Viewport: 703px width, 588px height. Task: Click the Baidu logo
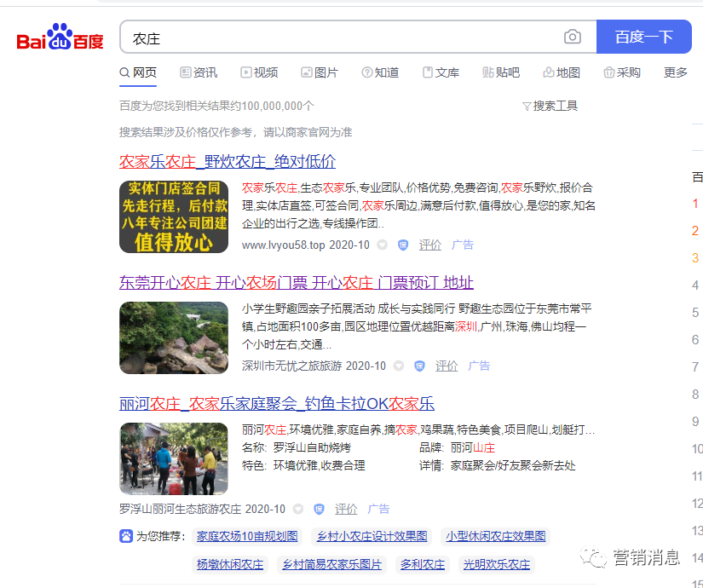[x=61, y=37]
